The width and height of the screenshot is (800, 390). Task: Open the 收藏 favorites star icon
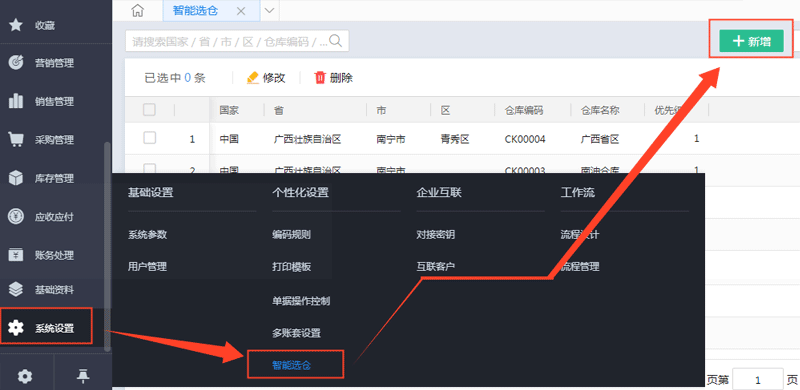(x=16, y=25)
